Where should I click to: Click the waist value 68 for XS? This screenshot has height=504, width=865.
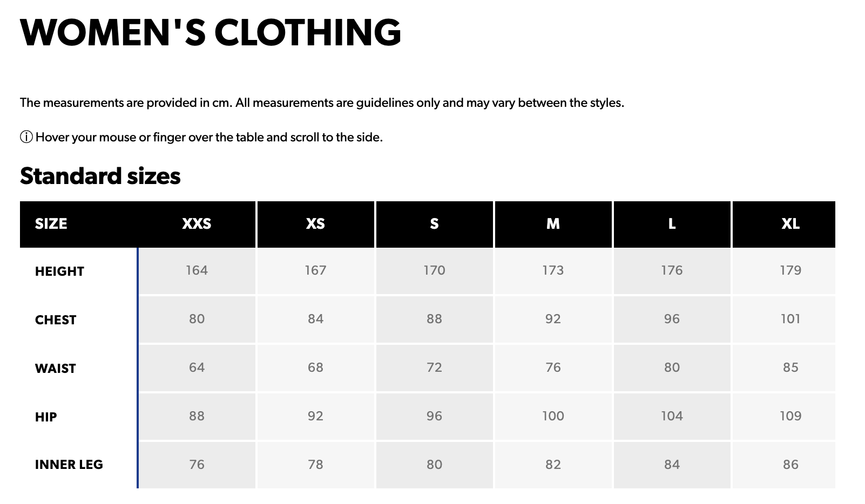click(x=315, y=367)
